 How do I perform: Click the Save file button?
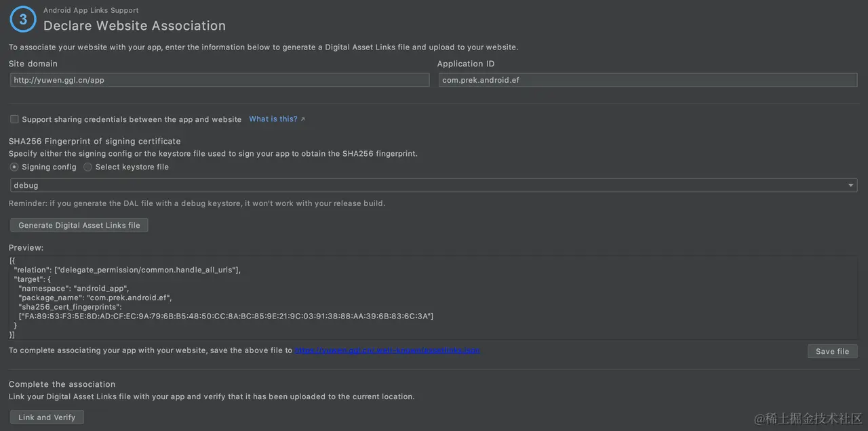832,351
